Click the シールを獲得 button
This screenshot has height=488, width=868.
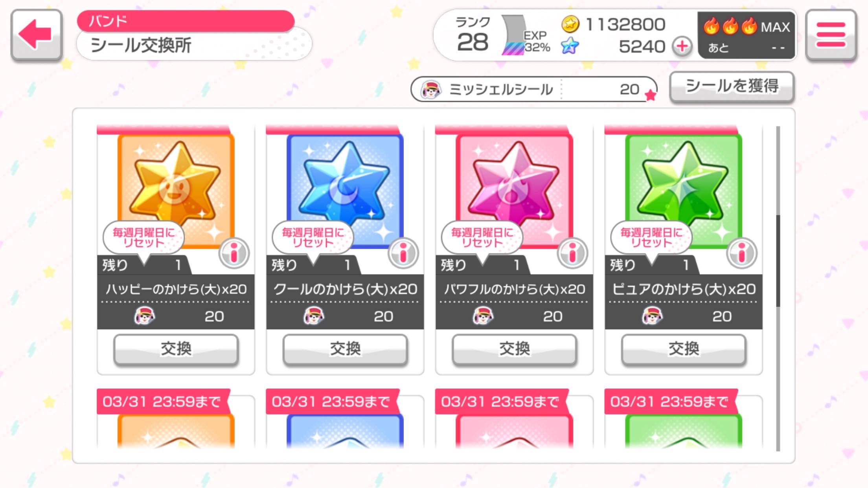pyautogui.click(x=732, y=86)
